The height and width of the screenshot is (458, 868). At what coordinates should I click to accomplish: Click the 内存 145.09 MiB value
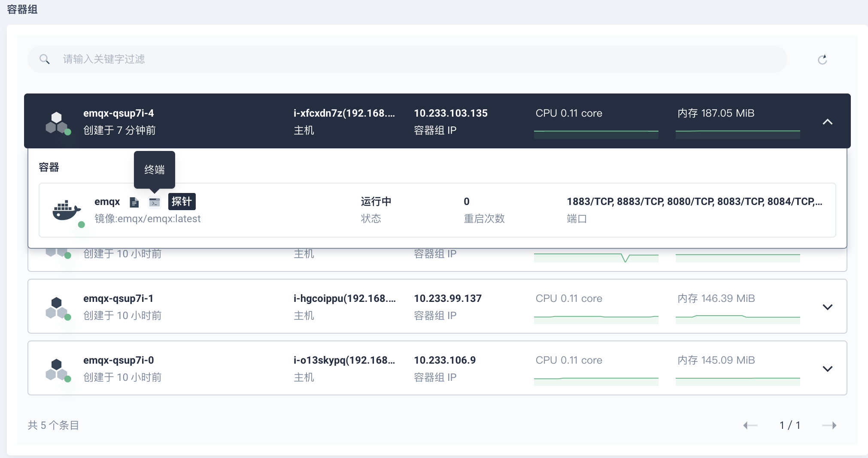(716, 360)
